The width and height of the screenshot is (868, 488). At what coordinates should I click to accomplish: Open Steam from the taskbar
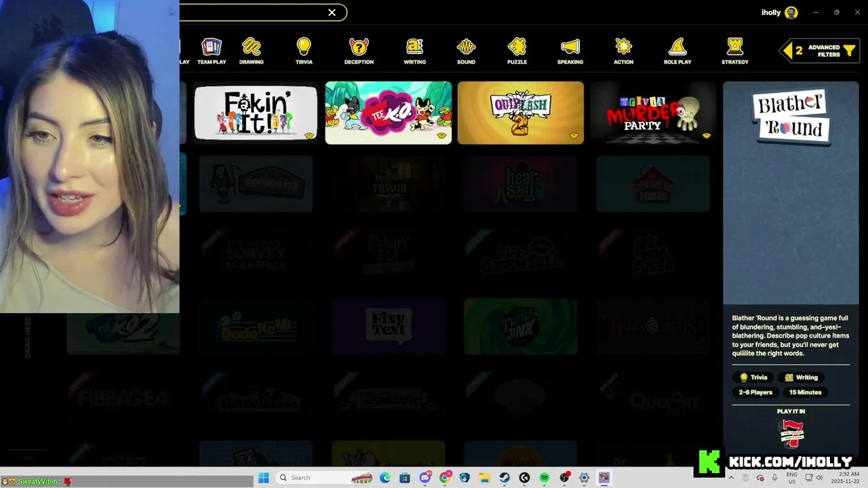(x=505, y=478)
